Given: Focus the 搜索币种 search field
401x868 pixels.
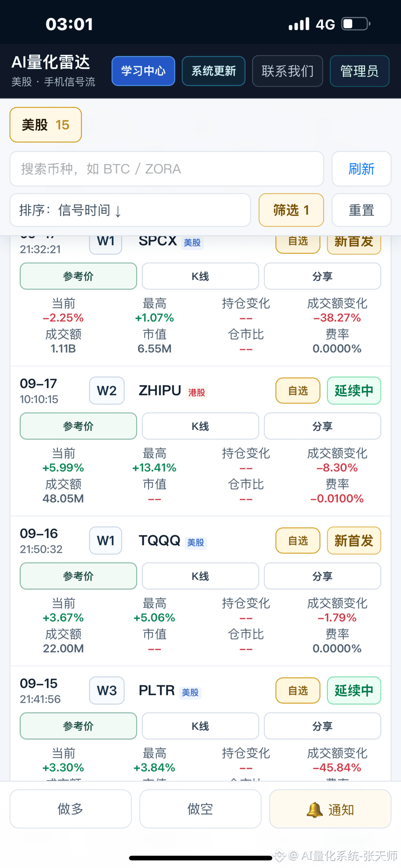Looking at the screenshot, I should 167,169.
